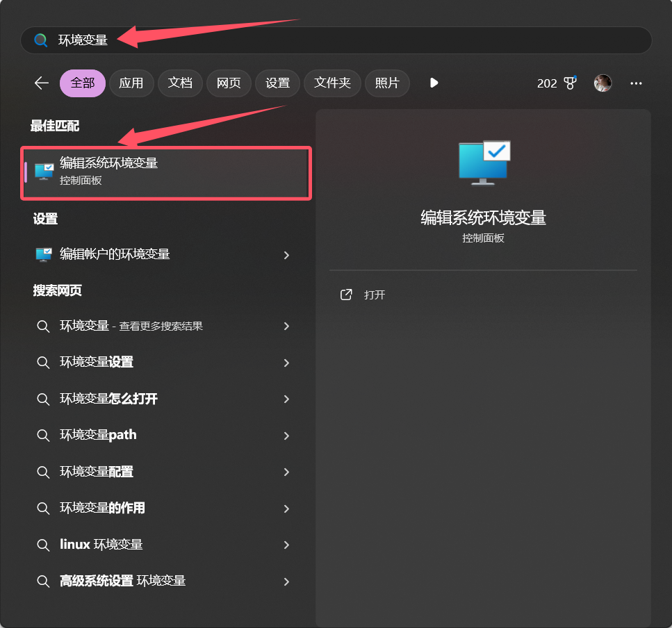This screenshot has width=672, height=628.
Task: Expand the chevron for 编辑帐户的环境变量
Action: [287, 256]
